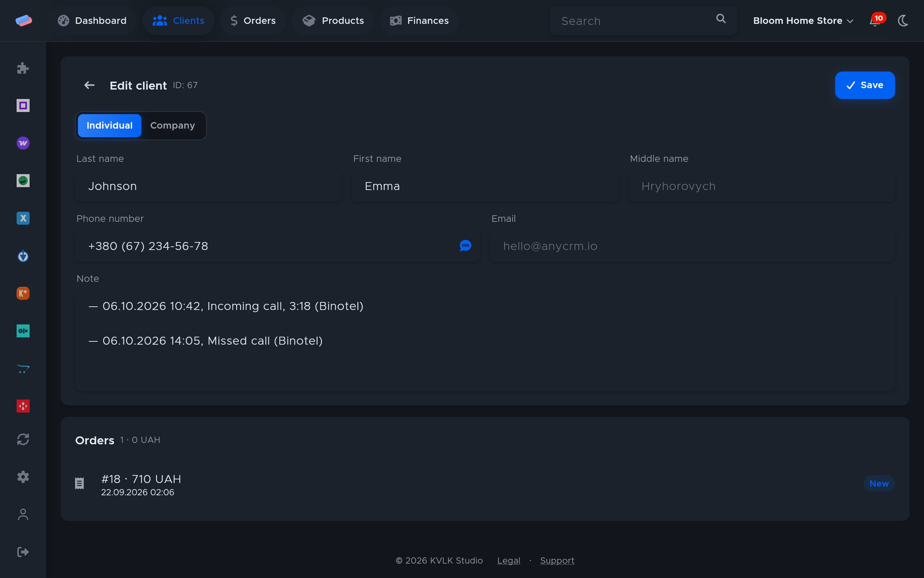Click the First name field with Emma

(485, 186)
